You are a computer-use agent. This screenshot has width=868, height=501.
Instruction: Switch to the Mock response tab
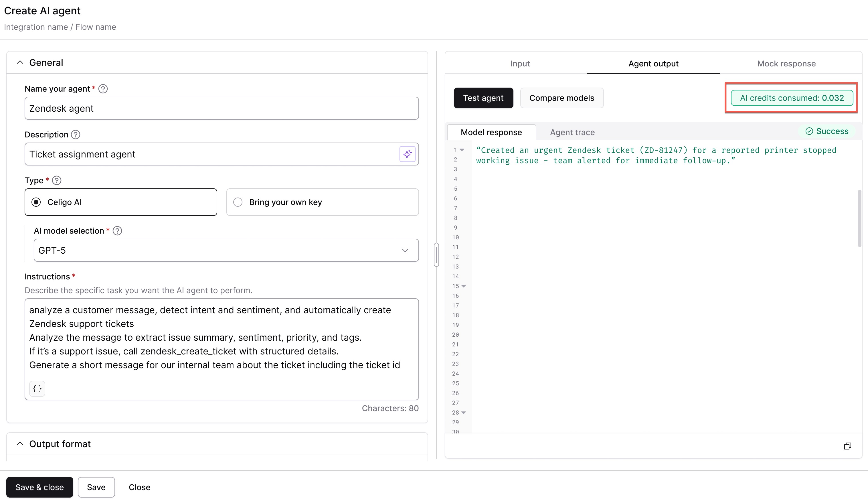[786, 63]
